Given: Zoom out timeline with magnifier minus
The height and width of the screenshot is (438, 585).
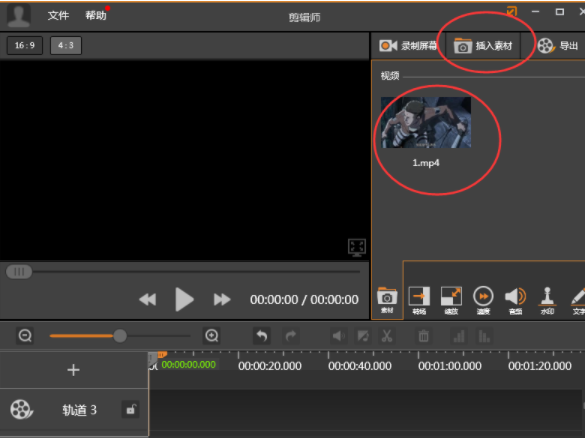Looking at the screenshot, I should click(25, 336).
